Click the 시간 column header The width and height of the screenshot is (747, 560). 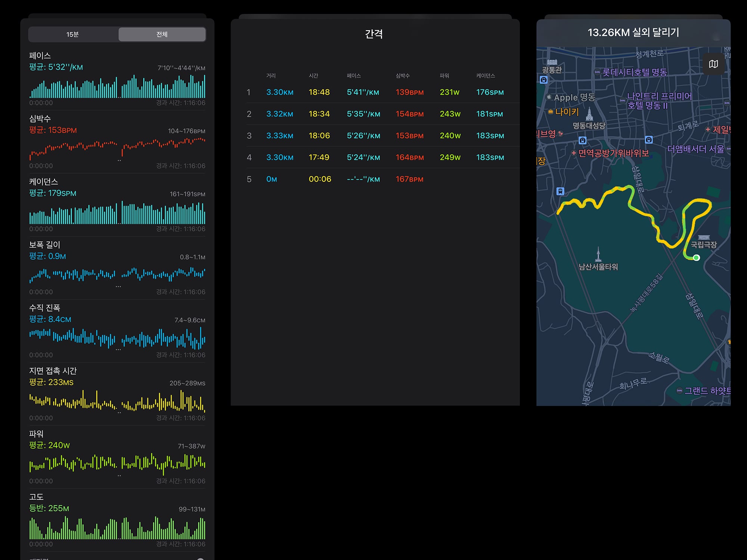point(313,76)
